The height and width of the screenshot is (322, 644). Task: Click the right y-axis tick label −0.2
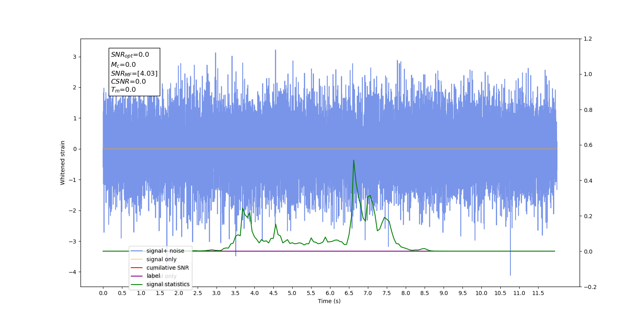pyautogui.click(x=590, y=287)
